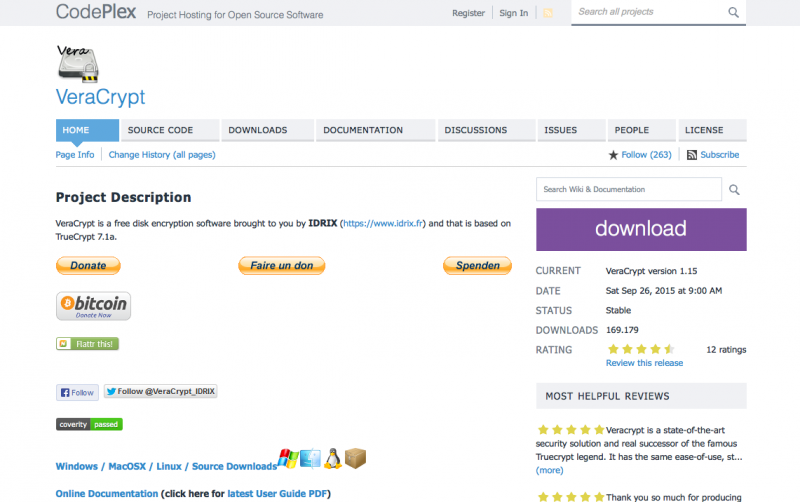This screenshot has width=800, height=502.
Task: Click the wiki search magnifier icon
Action: [x=734, y=190]
